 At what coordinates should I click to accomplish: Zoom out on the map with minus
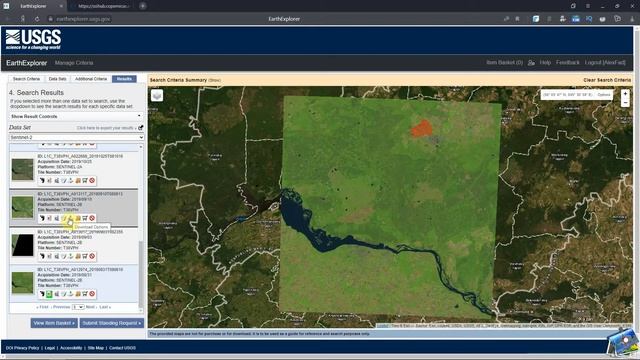[x=625, y=103]
